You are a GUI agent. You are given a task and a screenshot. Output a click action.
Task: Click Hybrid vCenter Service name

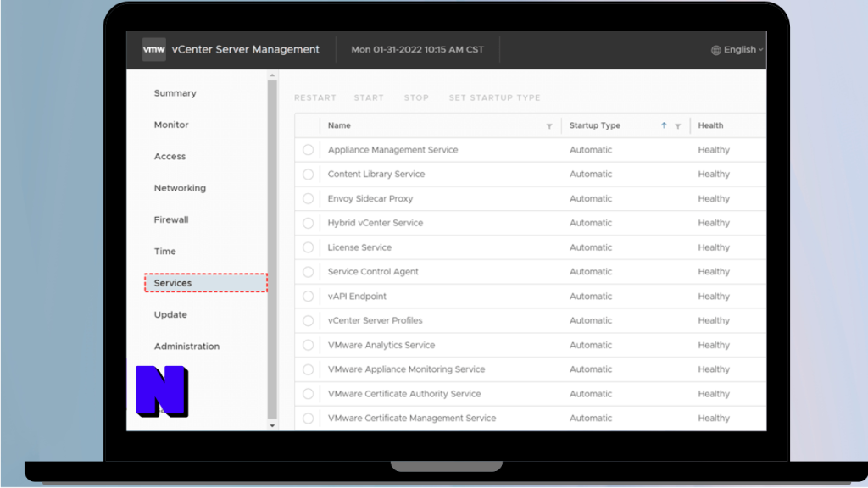[x=375, y=223]
